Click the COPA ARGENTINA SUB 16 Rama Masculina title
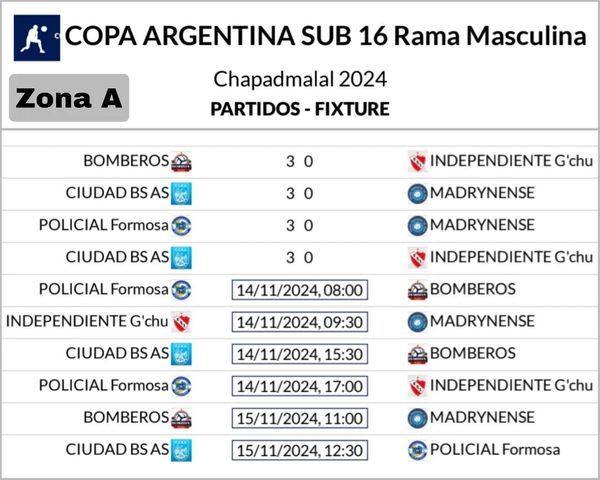The height and width of the screenshot is (480, 600). point(326,38)
